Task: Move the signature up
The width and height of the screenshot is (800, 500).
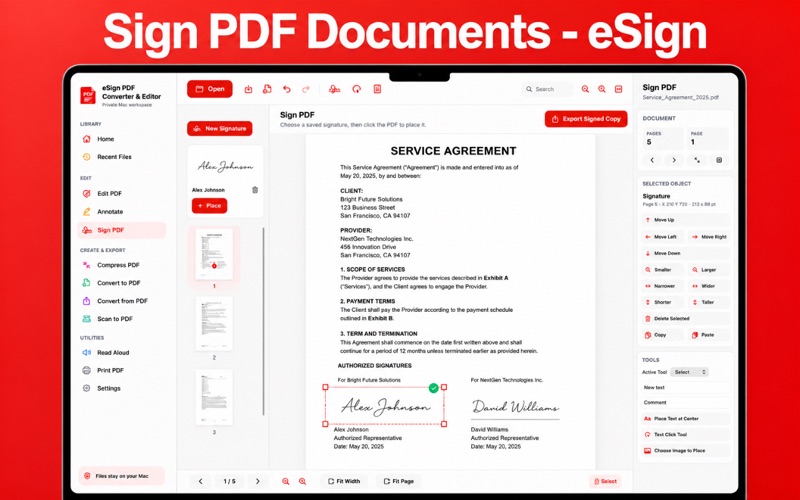Action: point(685,220)
